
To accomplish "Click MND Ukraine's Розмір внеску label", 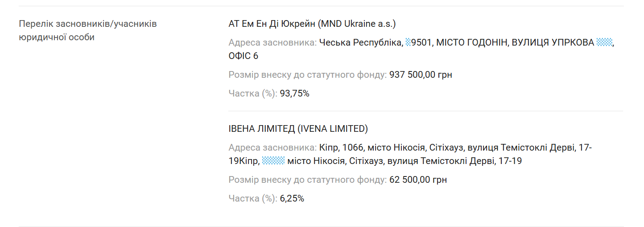I will [308, 75].
